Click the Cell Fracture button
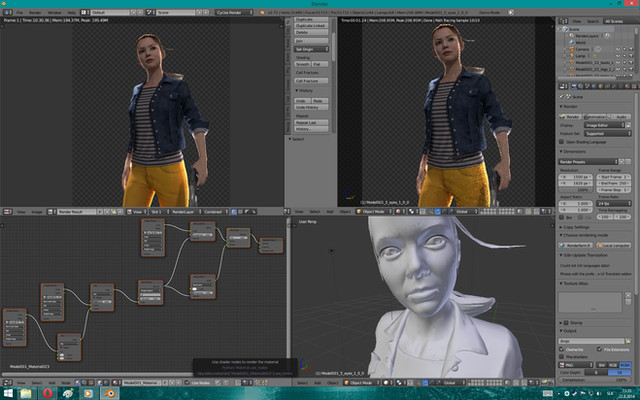Viewport: 640px width, 400px height. coord(310,83)
